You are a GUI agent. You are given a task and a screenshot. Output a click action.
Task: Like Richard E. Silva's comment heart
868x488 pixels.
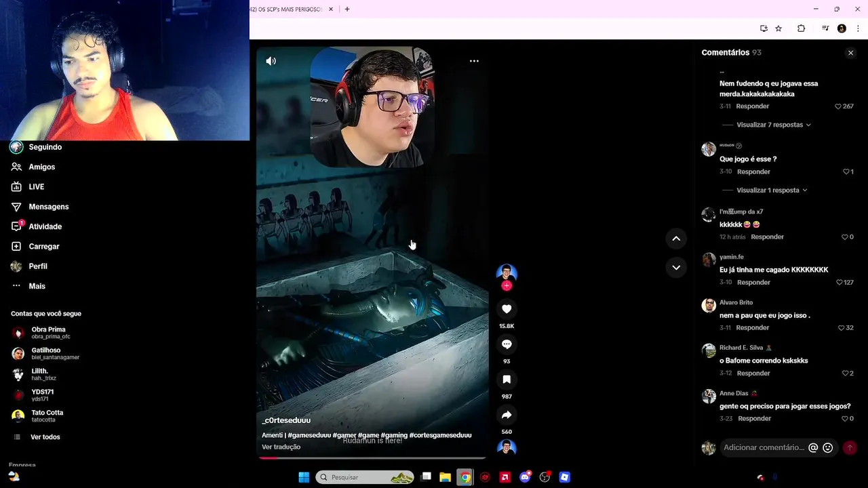[x=845, y=373]
